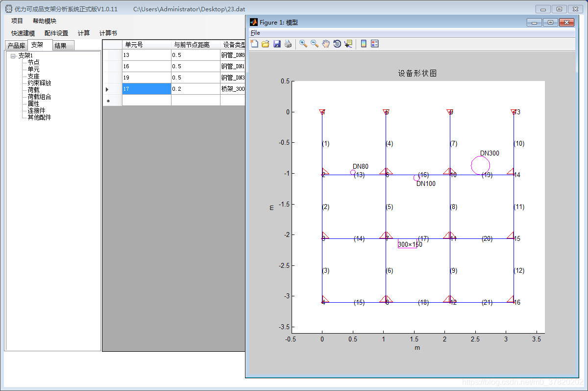Click the selected cell with unit number 17
This screenshot has height=391, width=588.
tap(147, 89)
